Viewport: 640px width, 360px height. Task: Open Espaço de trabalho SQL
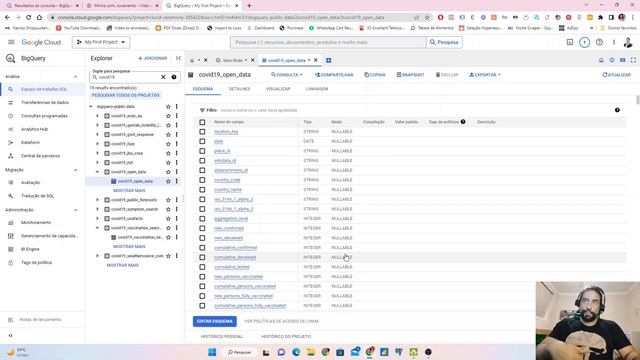pos(42,89)
